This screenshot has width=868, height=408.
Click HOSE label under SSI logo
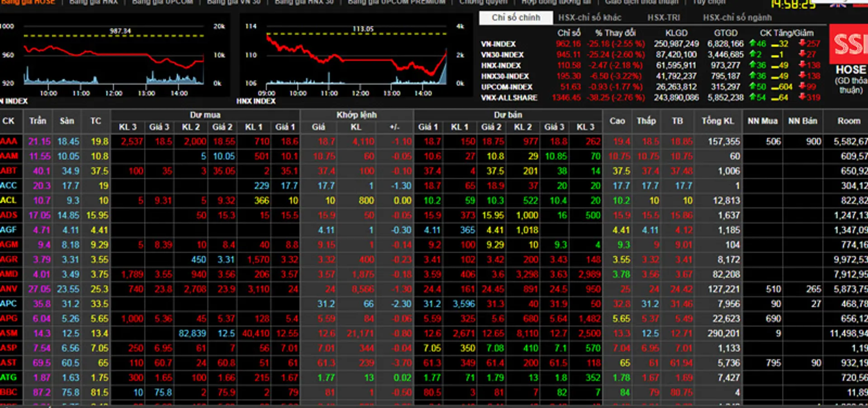pos(851,70)
